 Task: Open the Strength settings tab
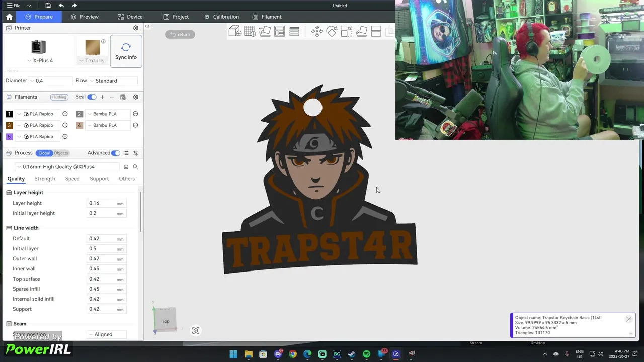point(45,179)
